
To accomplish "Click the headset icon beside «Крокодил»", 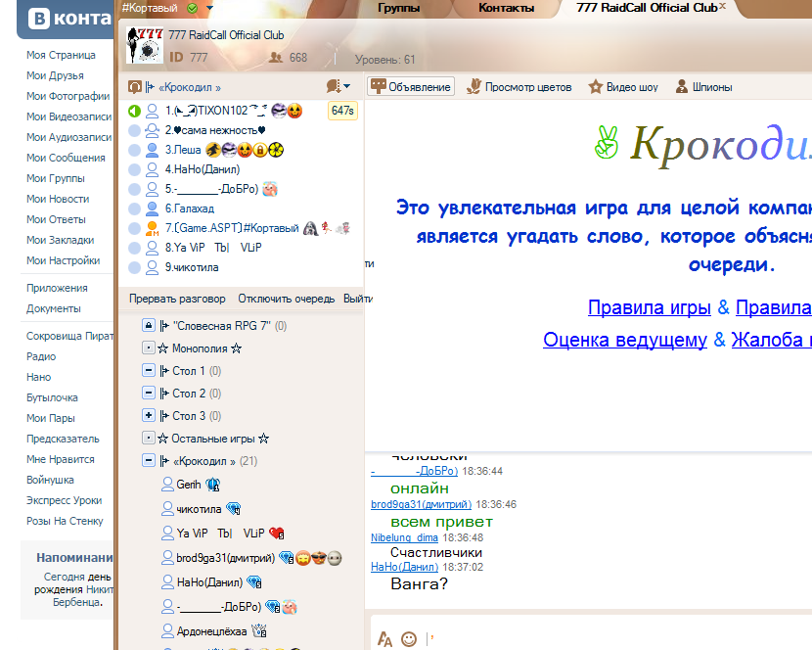I will tap(134, 87).
